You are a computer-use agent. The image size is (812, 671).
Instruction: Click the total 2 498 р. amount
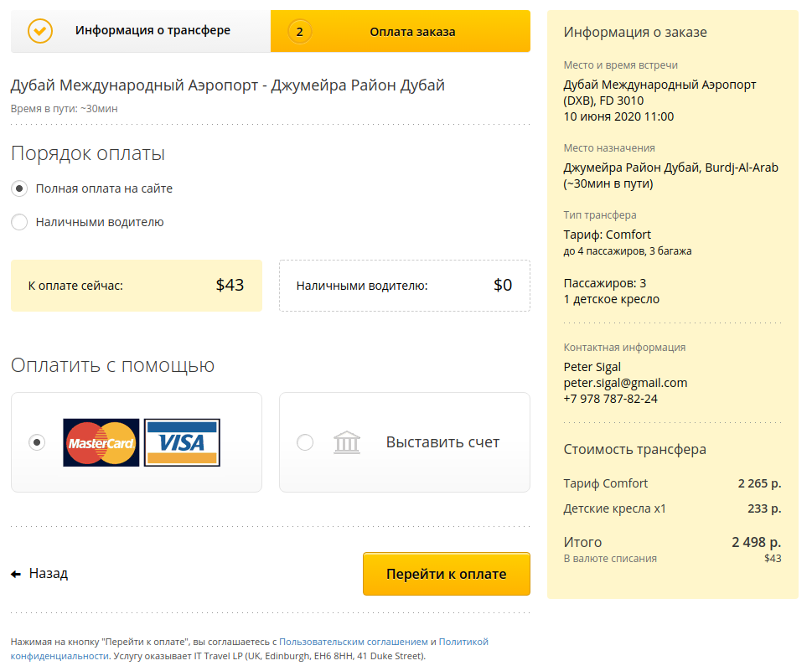pos(756,542)
